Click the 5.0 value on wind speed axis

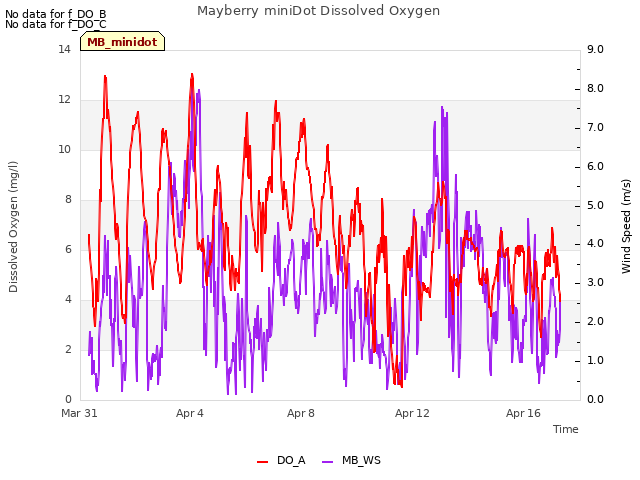click(x=596, y=205)
